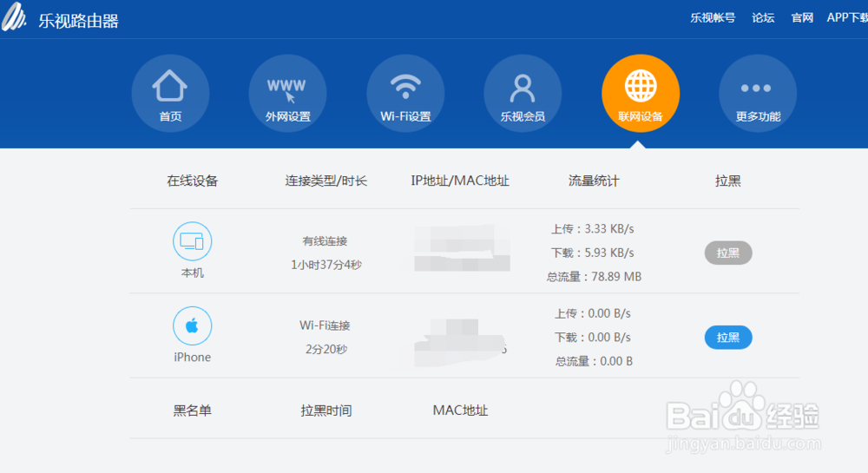
Task: Click the IP地址/MAC地址 column header
Action: (460, 181)
